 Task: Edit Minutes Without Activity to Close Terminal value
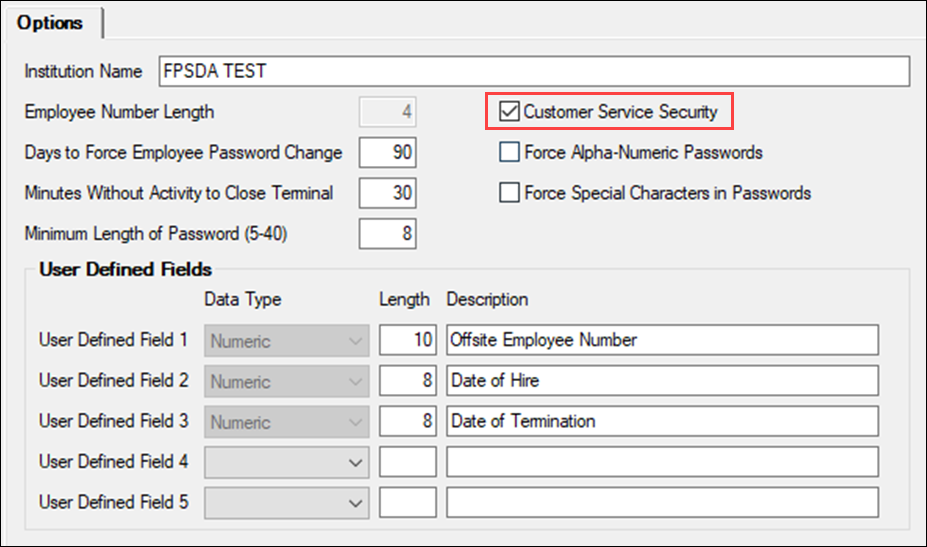point(387,193)
